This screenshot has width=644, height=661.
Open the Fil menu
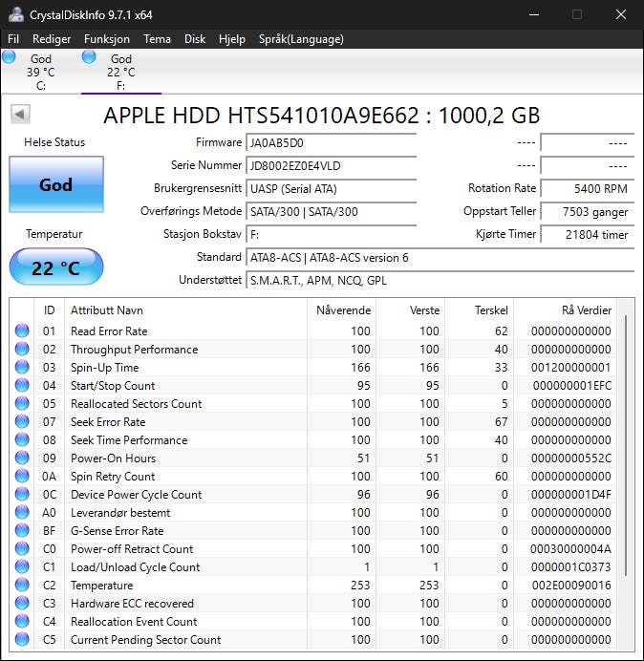tap(13, 39)
